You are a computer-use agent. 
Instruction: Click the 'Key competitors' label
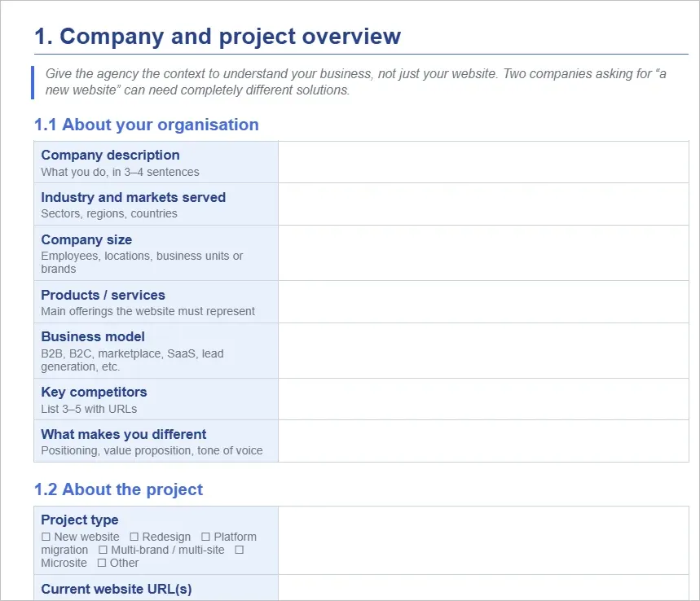point(94,393)
